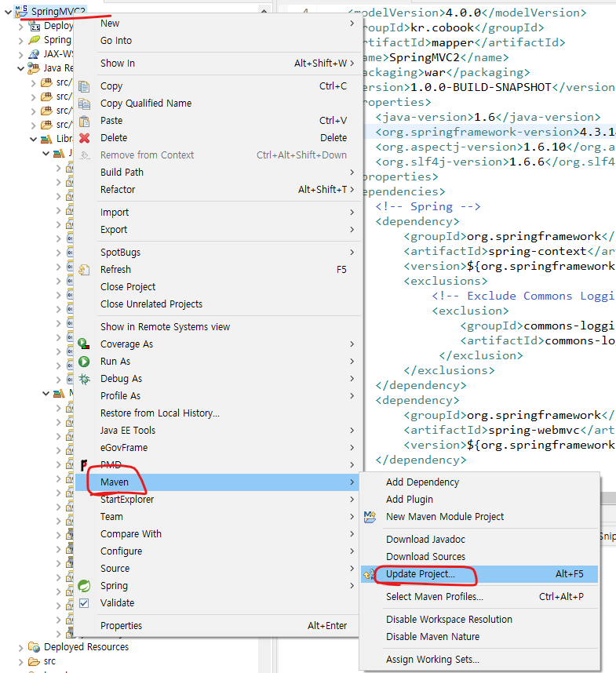
Task: Collapse the SpringMVC2 project node
Action: (x=8, y=12)
